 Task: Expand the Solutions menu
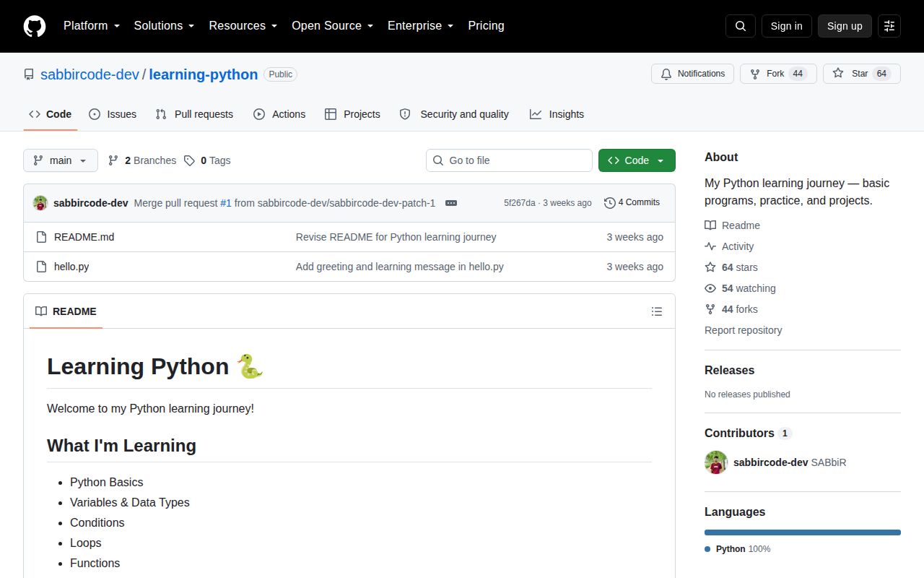164,26
